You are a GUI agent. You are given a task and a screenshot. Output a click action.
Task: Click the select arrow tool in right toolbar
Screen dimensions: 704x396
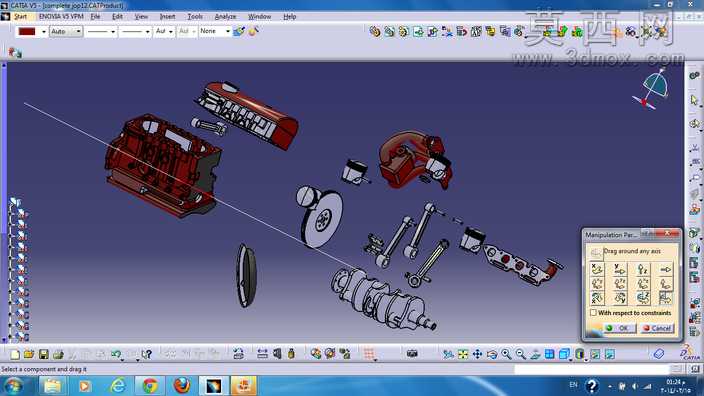point(695,100)
